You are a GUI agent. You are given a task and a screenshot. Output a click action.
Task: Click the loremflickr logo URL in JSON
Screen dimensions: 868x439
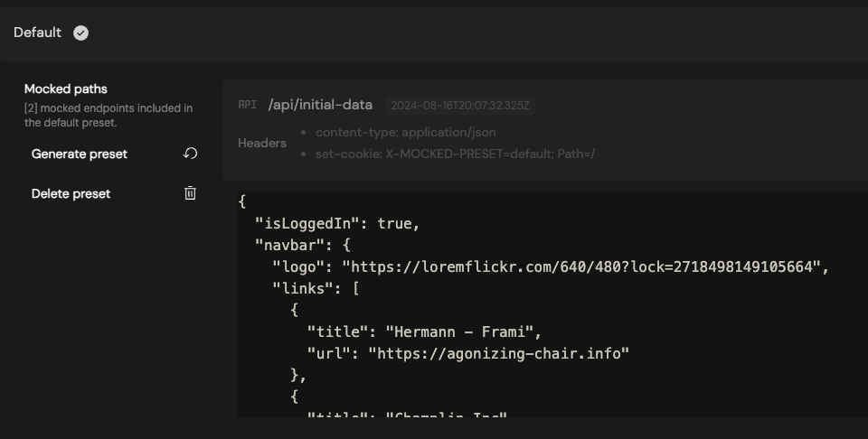(x=581, y=266)
